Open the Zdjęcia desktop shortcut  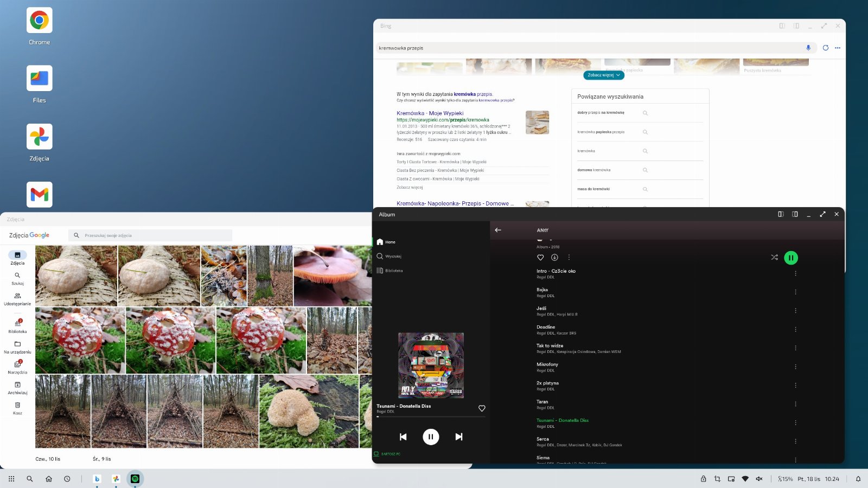click(39, 137)
